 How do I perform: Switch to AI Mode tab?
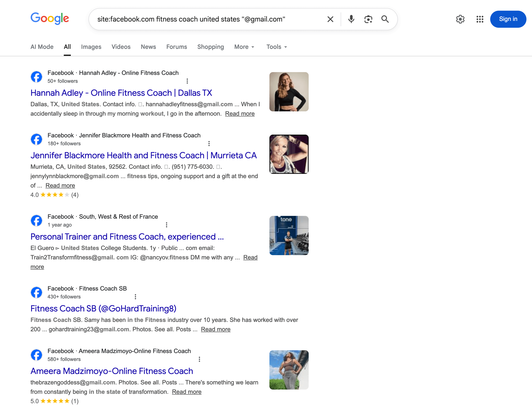click(42, 47)
